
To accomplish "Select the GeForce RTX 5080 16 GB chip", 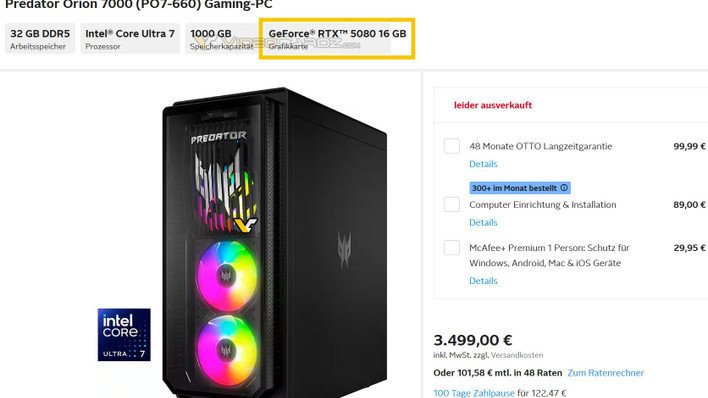I will [337, 38].
